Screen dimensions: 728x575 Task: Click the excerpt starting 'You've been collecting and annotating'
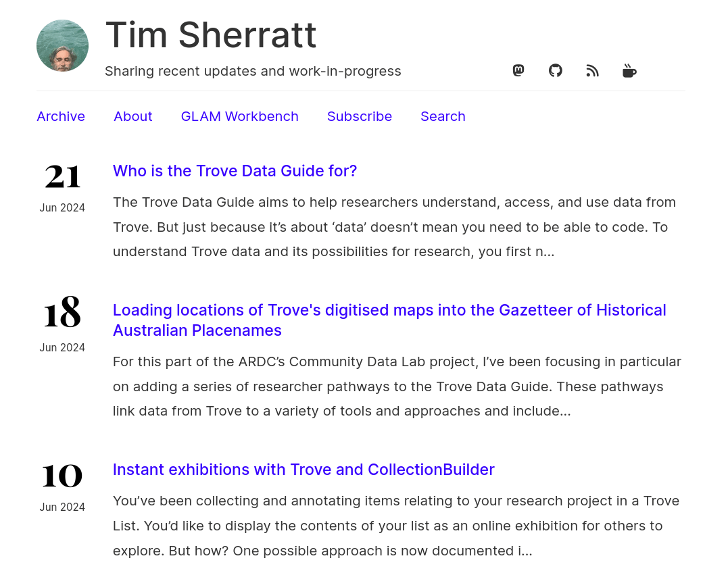point(396,526)
